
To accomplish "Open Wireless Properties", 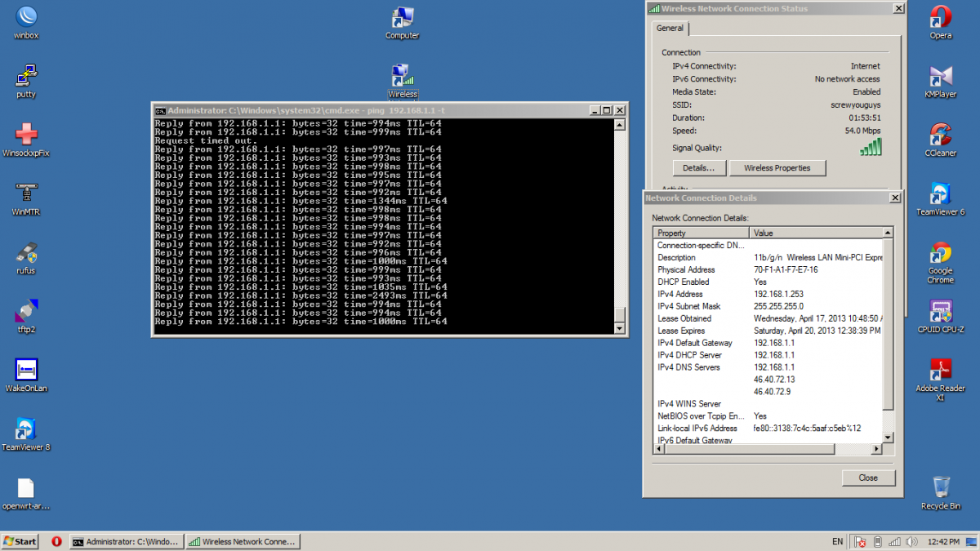I will (x=777, y=168).
